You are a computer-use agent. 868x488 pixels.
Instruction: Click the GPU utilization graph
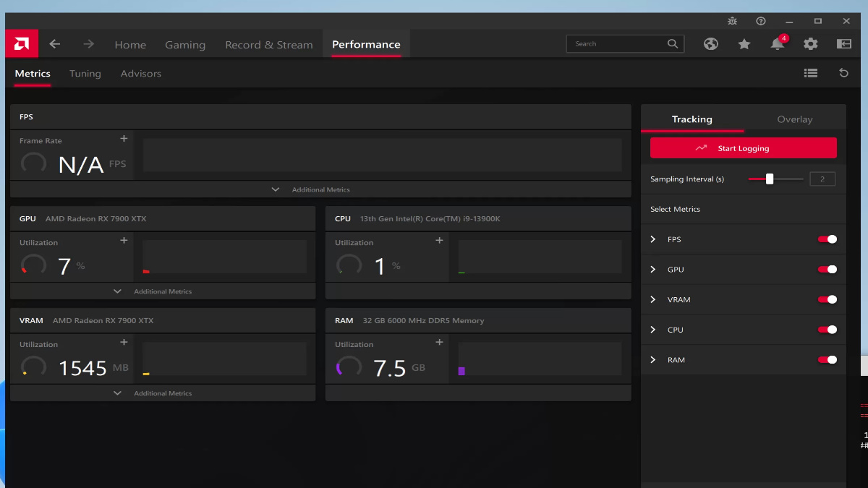[224, 257]
